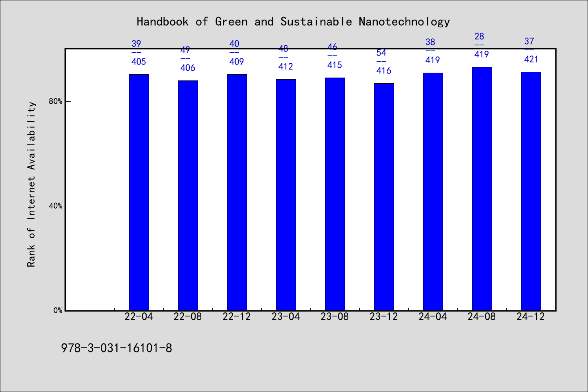The image size is (588, 392).
Task: Click the value 409 above the 22-12 bar
Action: click(237, 62)
